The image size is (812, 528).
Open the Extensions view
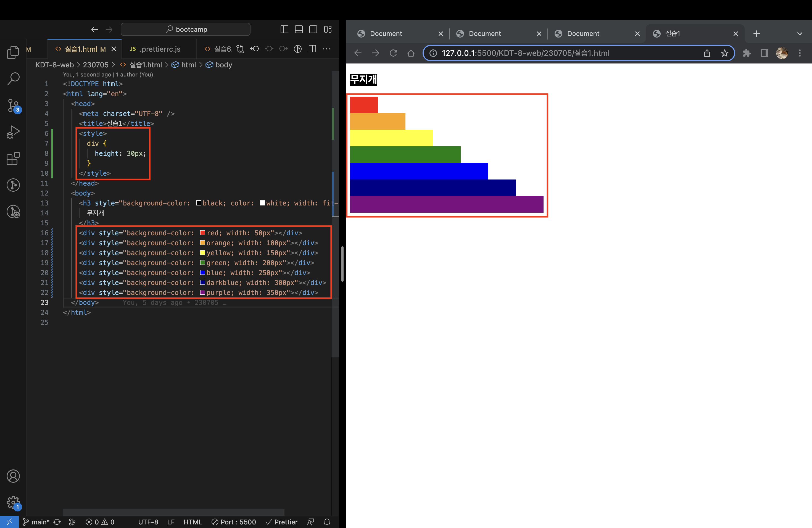13,159
